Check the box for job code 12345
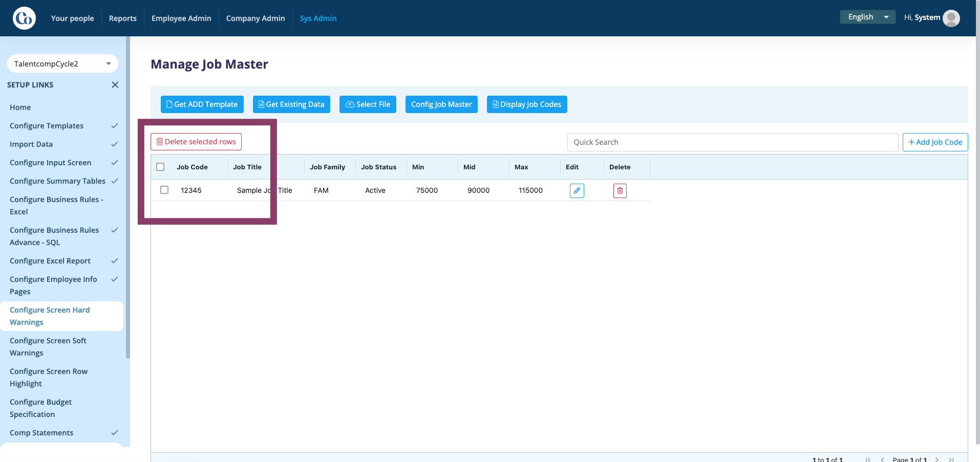980x462 pixels. [x=164, y=190]
